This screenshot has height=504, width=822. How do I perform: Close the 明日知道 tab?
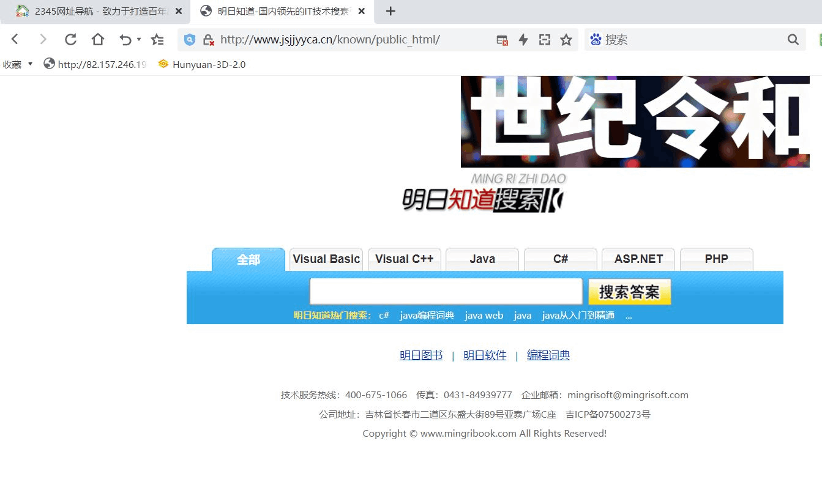[362, 11]
